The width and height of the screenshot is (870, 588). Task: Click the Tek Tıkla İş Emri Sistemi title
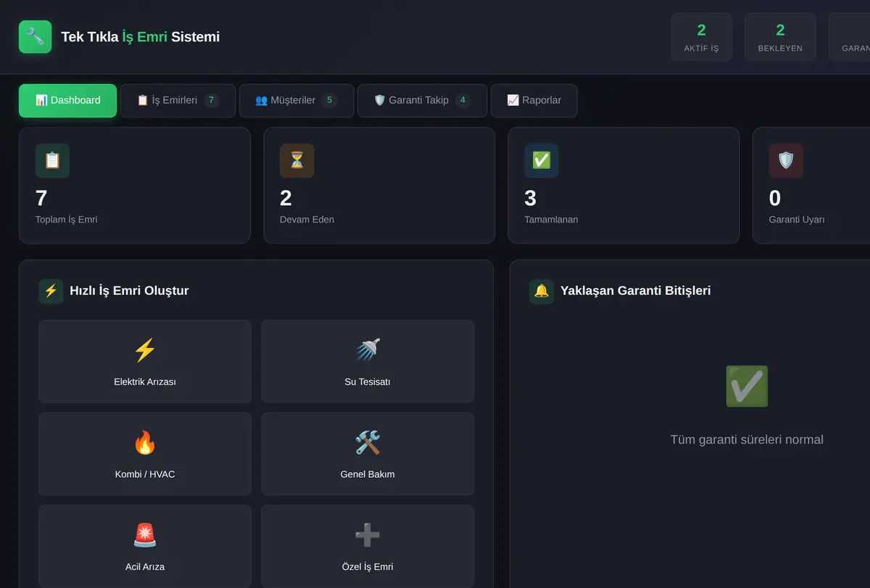point(140,37)
